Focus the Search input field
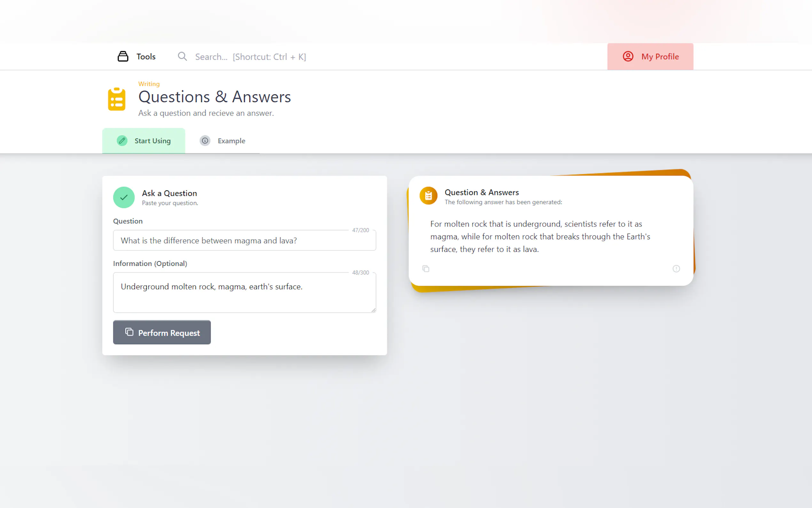Viewport: 812px width, 508px height. click(x=250, y=57)
